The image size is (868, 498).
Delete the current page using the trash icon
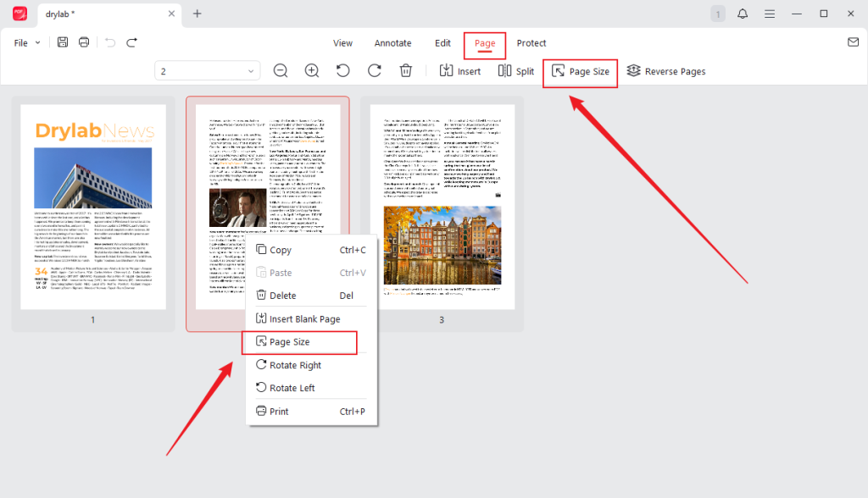point(406,71)
